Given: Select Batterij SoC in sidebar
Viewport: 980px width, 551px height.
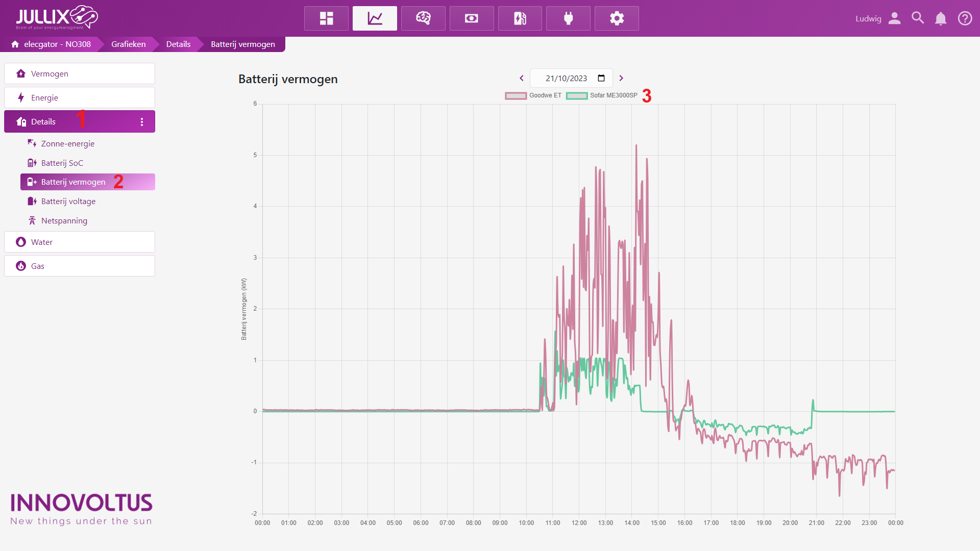Looking at the screenshot, I should point(62,163).
